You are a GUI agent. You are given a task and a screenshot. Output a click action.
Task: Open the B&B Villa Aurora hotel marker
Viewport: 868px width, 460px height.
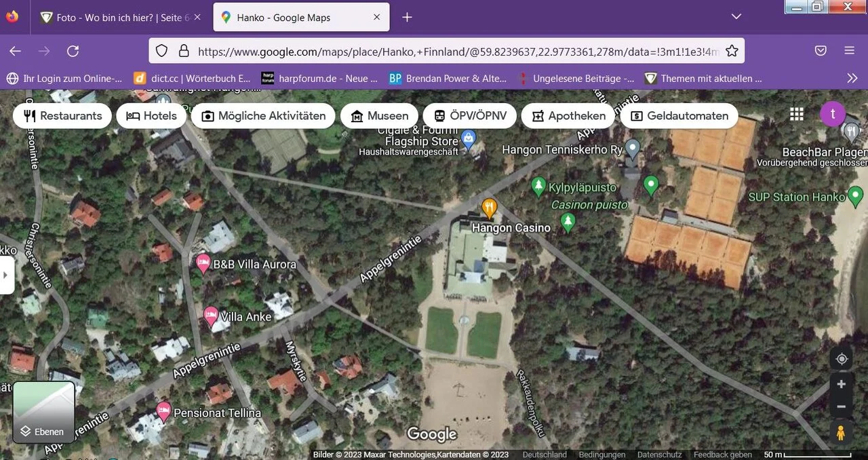pyautogui.click(x=203, y=263)
